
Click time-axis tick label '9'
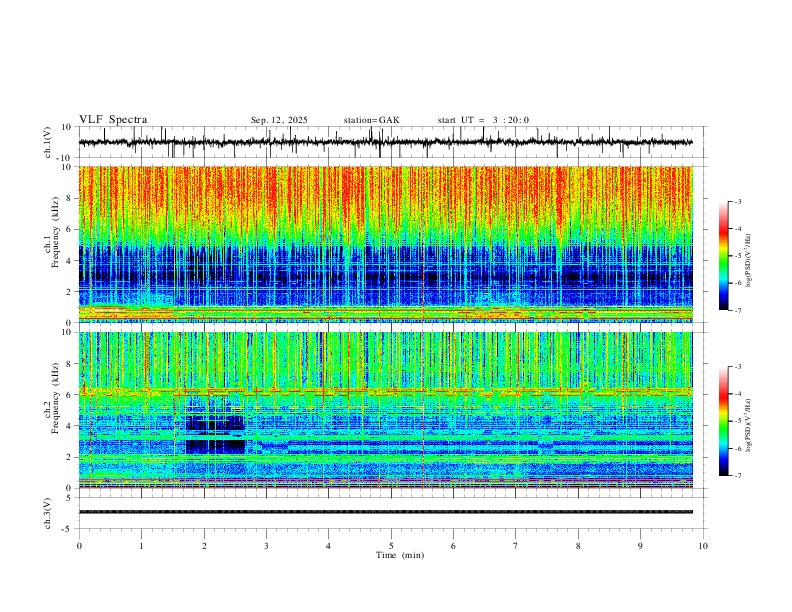640,546
